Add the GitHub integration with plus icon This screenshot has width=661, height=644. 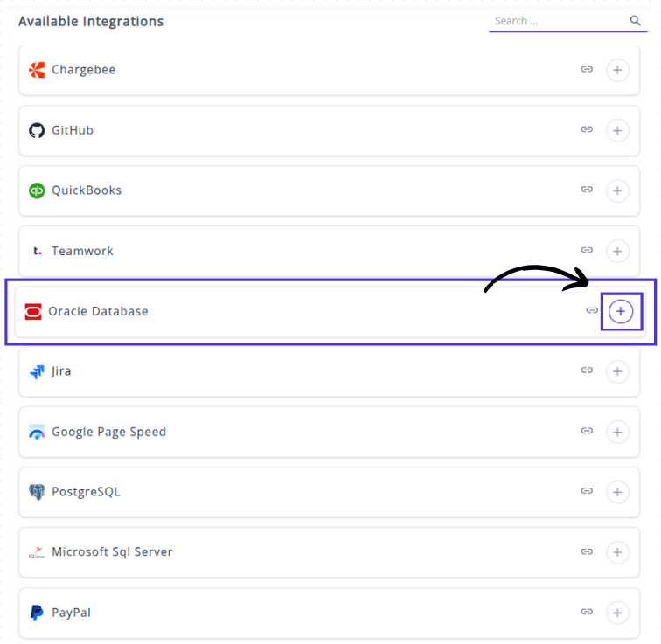pos(617,130)
